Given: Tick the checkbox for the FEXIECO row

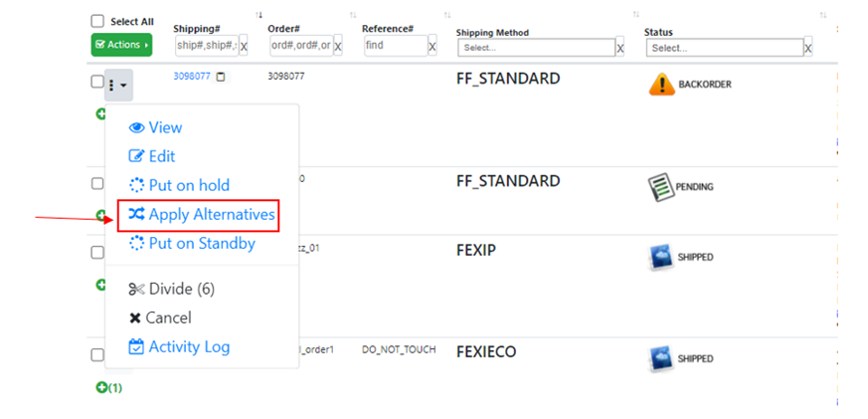Looking at the screenshot, I should pyautogui.click(x=97, y=354).
